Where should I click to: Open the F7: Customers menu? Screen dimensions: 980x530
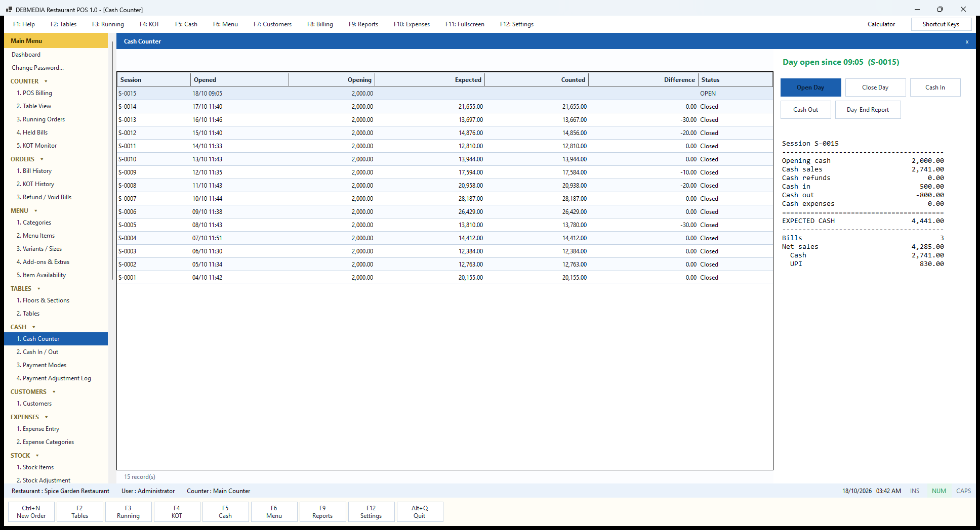tap(272, 24)
